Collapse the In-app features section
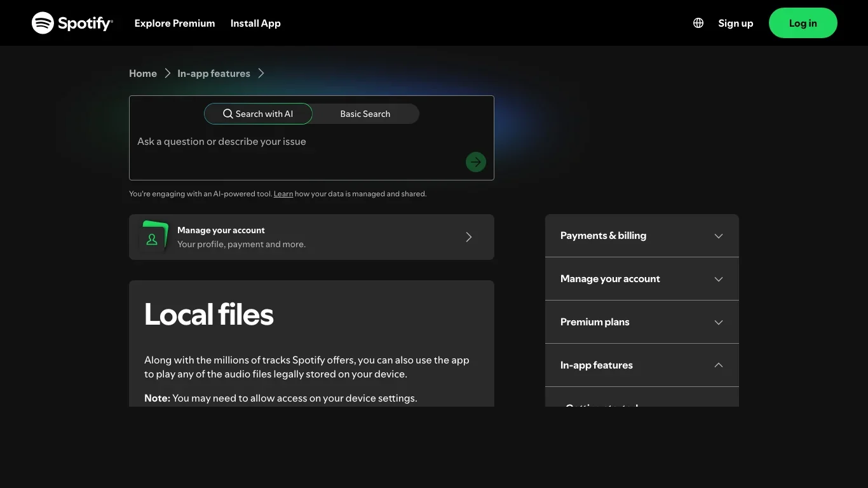 (x=642, y=365)
